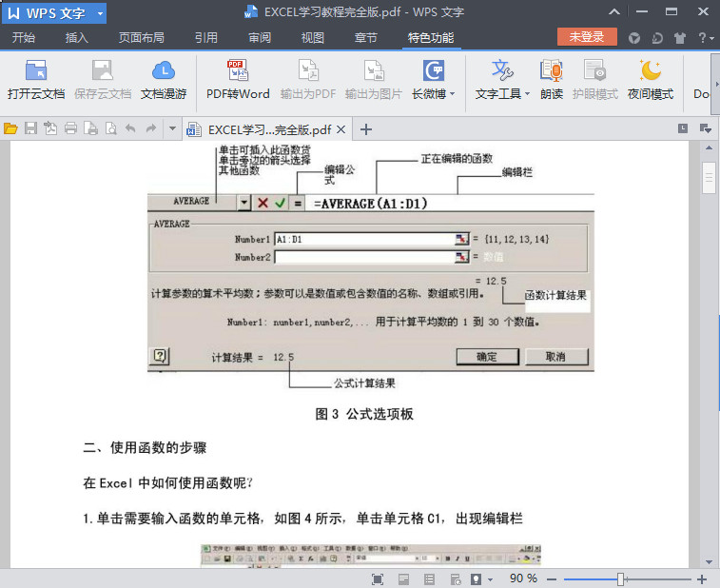Screen dimensions: 720x588
Task: Start 朗读 read aloud
Action: pyautogui.click(x=552, y=80)
